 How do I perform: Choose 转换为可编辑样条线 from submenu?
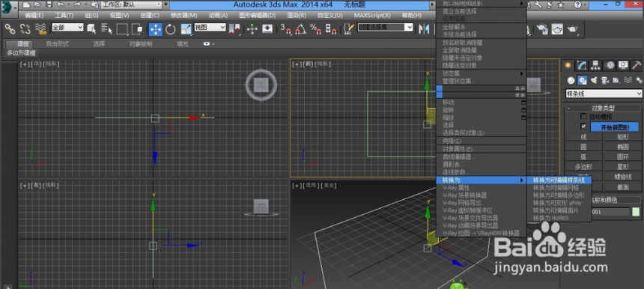pos(559,180)
